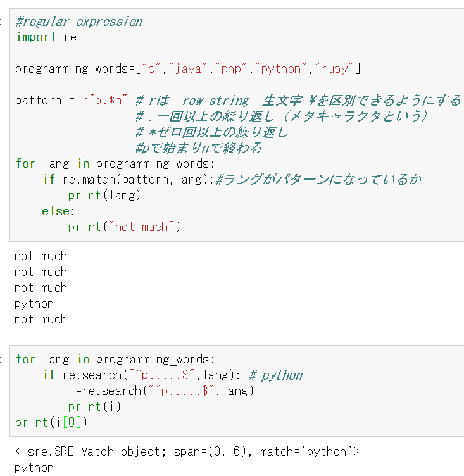Click the re.search if-statement with # python comment
464x476 pixels.
click(173, 375)
